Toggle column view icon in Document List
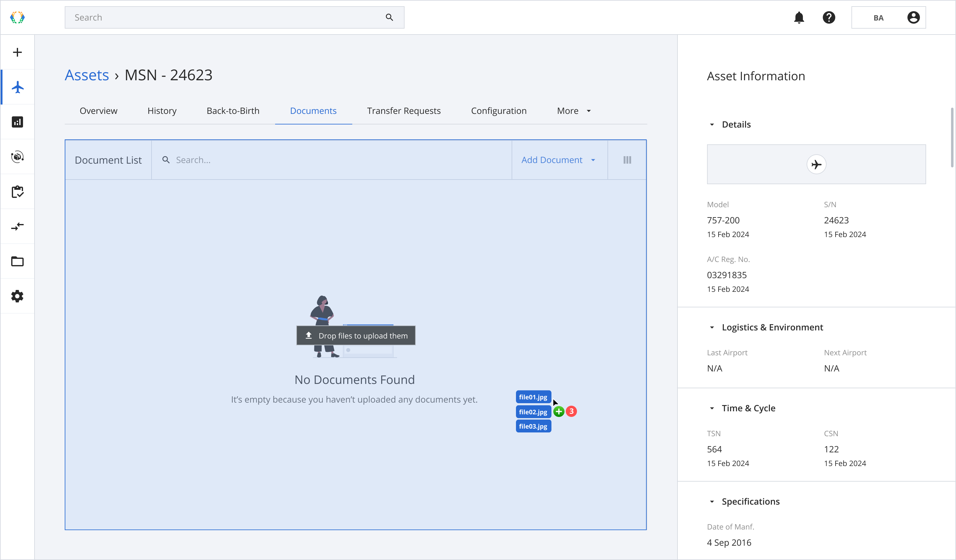Viewport: 956px width, 560px height. pyautogui.click(x=627, y=160)
